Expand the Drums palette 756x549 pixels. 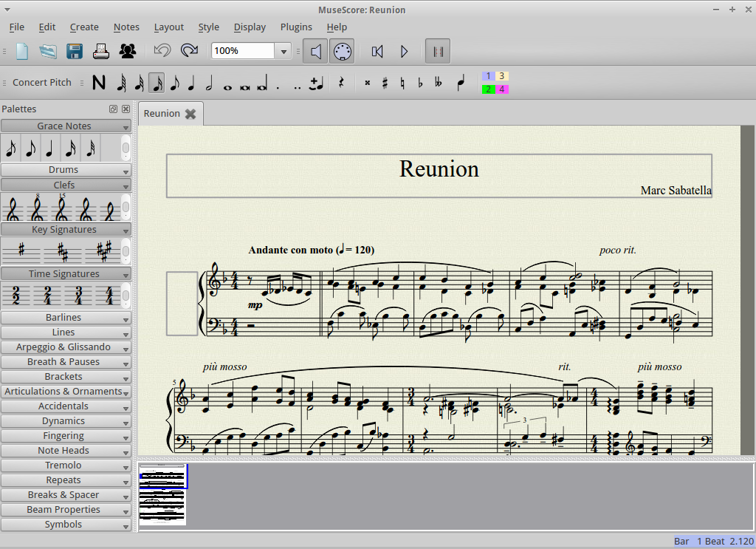pos(66,170)
